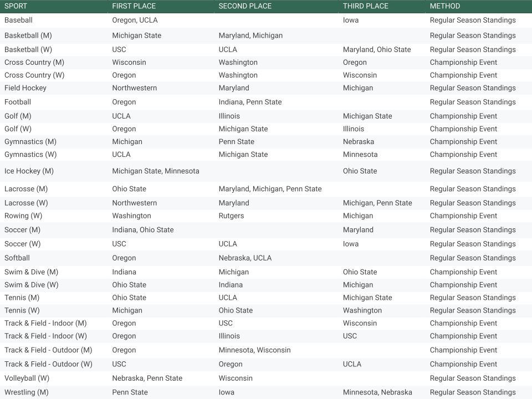532x399 pixels.
Task: Select the Soccer (M) sport cell
Action: click(22, 229)
